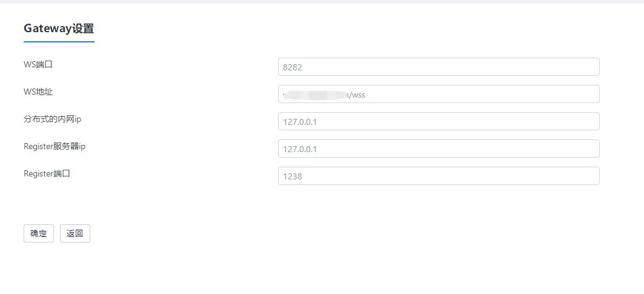
Task: Click the 8282 port value
Action: 292,67
